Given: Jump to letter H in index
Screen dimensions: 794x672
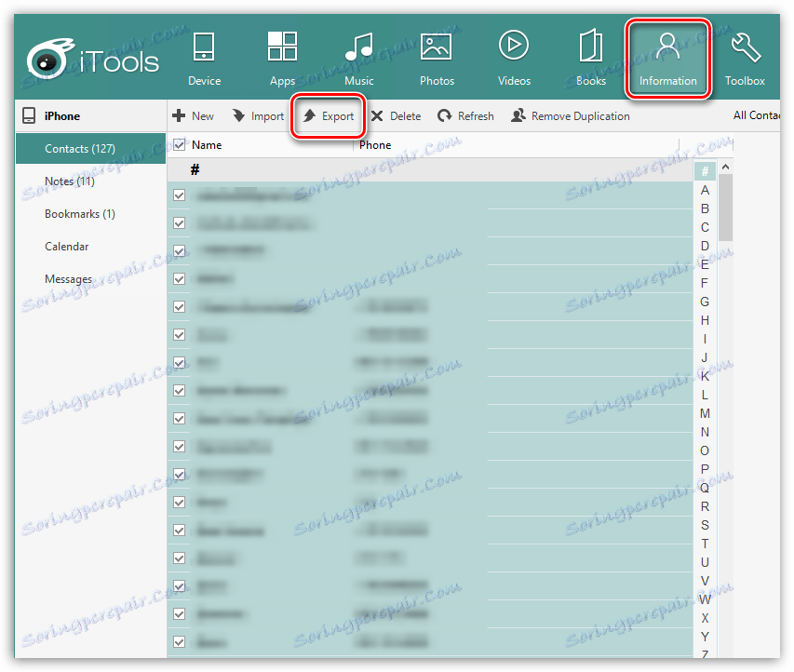Looking at the screenshot, I should pyautogui.click(x=705, y=320).
